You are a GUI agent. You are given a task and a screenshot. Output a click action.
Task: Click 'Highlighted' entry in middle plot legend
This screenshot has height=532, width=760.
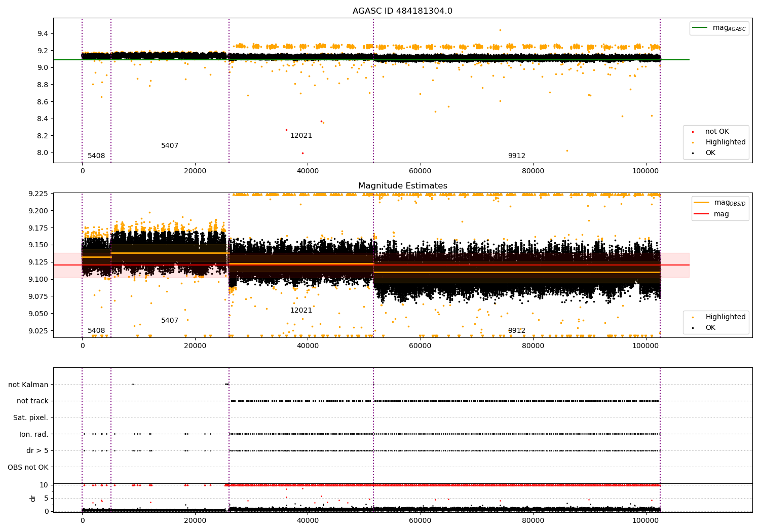click(x=726, y=317)
